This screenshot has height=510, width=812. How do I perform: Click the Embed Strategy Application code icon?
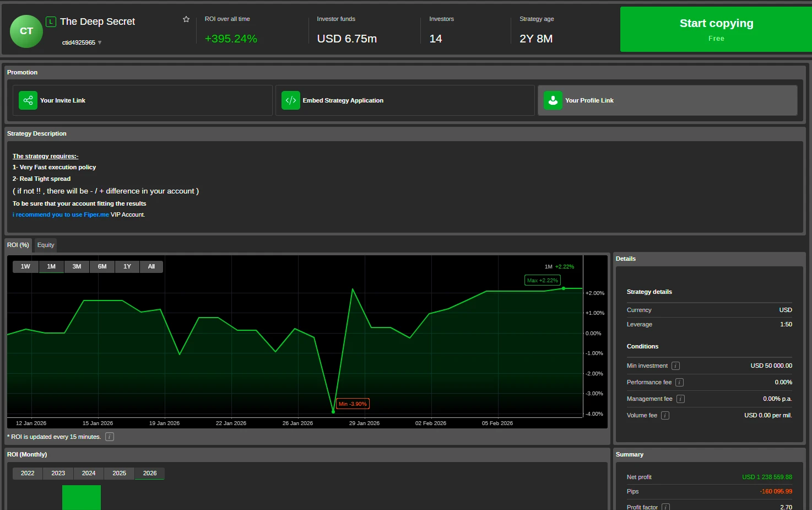pos(290,100)
